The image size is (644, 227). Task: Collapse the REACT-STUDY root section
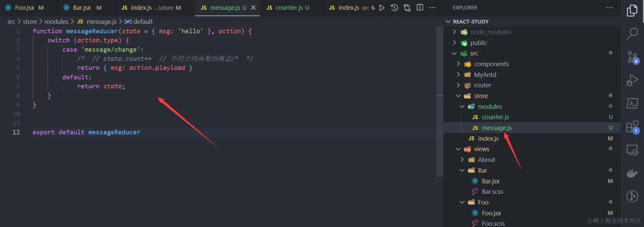pos(448,21)
